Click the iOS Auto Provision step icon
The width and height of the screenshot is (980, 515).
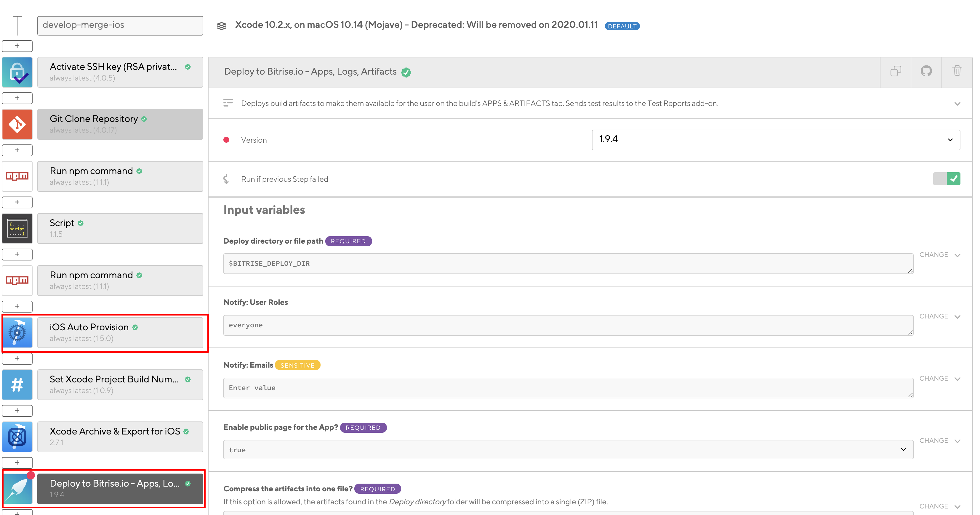[17, 333]
